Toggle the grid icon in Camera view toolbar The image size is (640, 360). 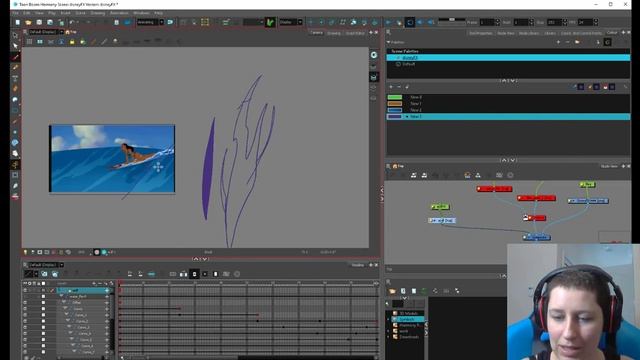[x=29, y=42]
